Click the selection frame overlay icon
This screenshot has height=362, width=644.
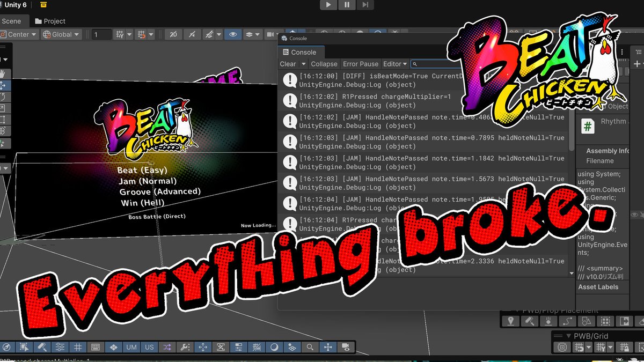click(x=24, y=347)
